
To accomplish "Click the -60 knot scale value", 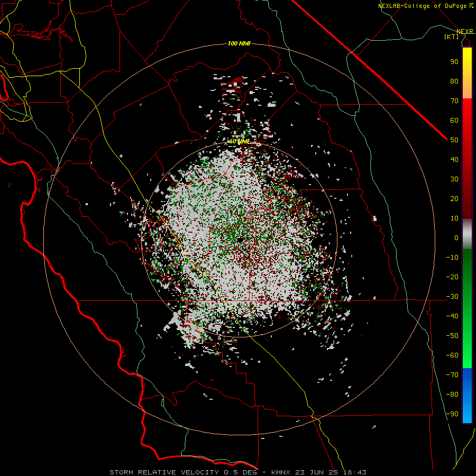I will (452, 355).
